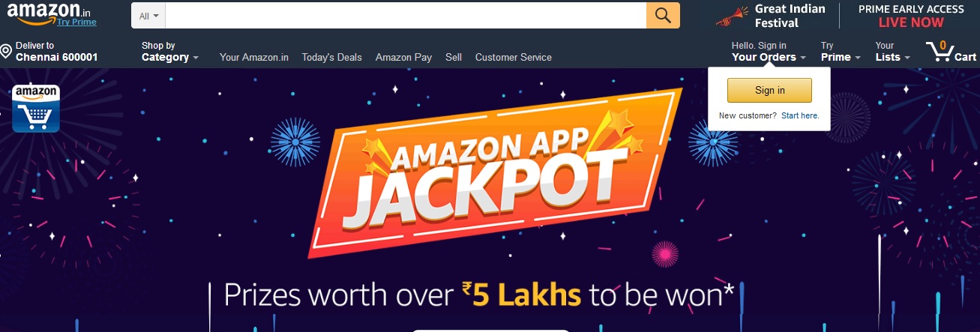Click the Try Prime link under logo

(76, 22)
